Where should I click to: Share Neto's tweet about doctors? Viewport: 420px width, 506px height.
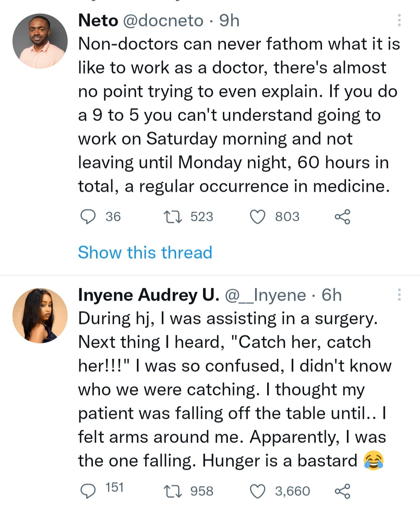(x=342, y=217)
